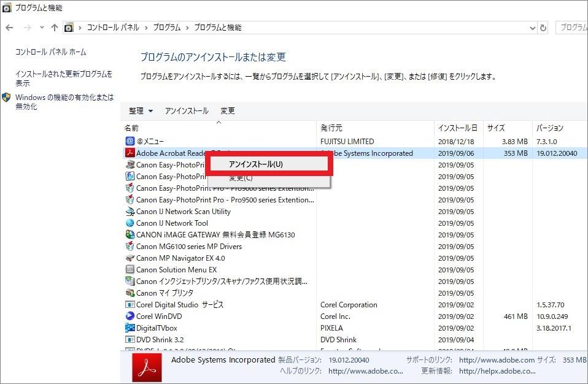Go back with the left arrow button
Image resolution: width=588 pixels, height=384 pixels.
coord(9,28)
